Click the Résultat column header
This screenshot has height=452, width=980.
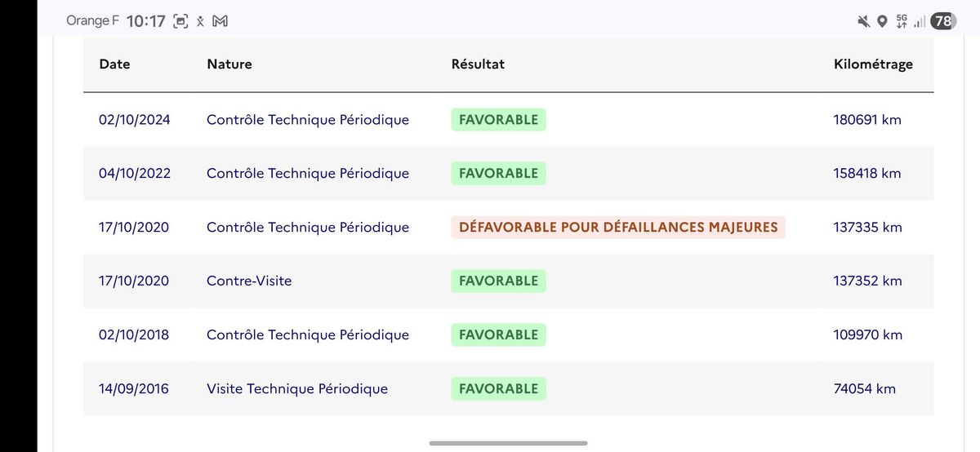478,64
